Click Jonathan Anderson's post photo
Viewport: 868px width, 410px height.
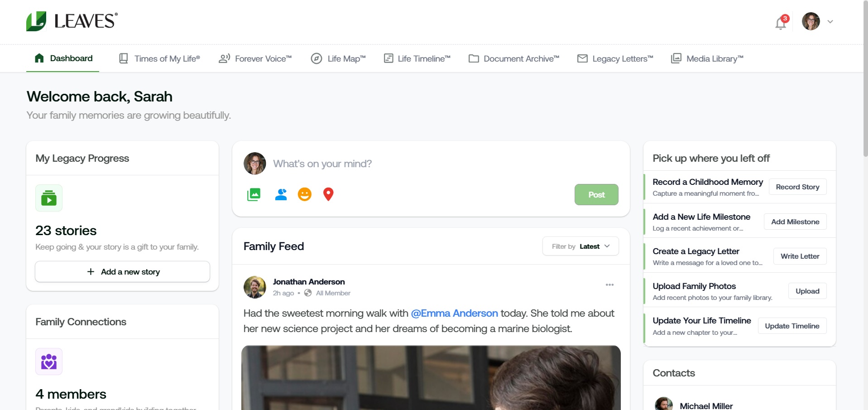[431, 378]
